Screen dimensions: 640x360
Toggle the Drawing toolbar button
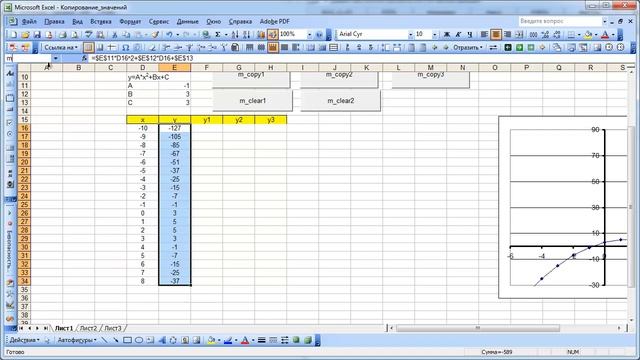pyautogui.click(x=273, y=35)
